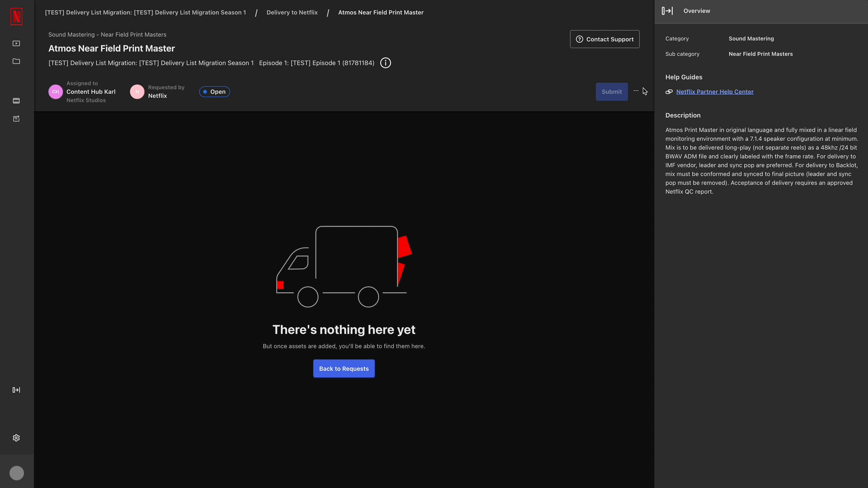868x488 pixels.
Task: Go to Delivery List Migration Season 1 breadcrumb
Action: [146, 13]
